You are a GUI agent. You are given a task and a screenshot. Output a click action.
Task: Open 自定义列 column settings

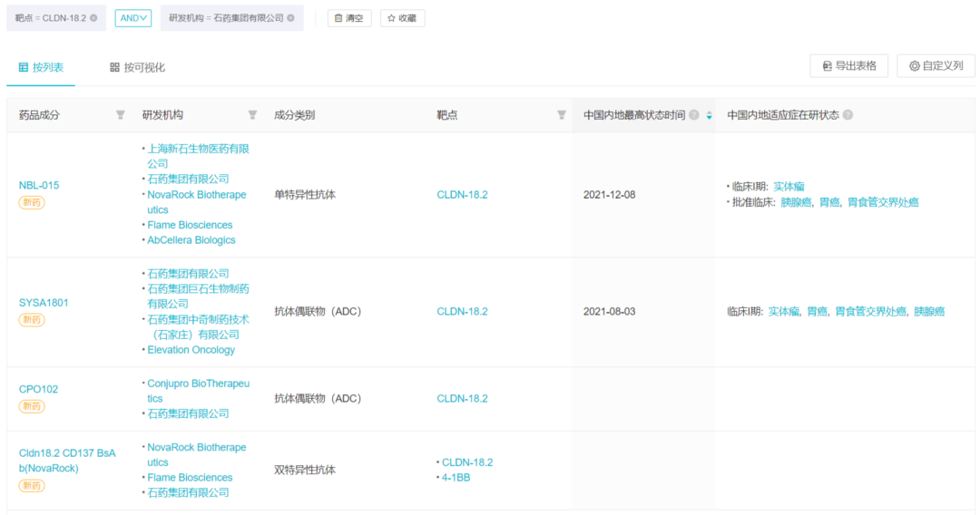click(x=936, y=65)
